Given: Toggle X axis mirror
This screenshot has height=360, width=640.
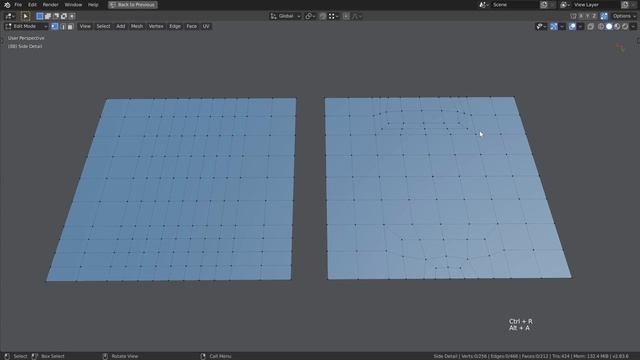Looking at the screenshot, I should pyautogui.click(x=581, y=16).
